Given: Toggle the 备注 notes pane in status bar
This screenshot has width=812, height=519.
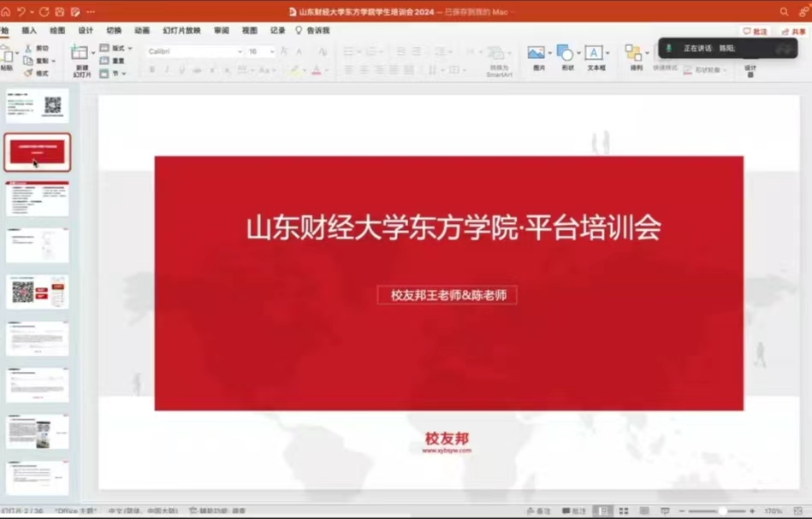Looking at the screenshot, I should pyautogui.click(x=539, y=511).
